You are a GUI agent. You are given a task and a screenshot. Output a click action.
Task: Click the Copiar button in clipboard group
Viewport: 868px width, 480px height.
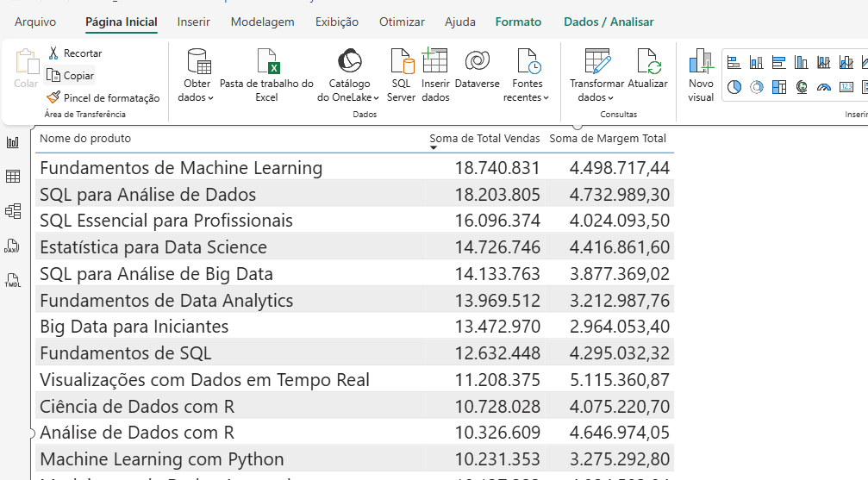coord(70,76)
